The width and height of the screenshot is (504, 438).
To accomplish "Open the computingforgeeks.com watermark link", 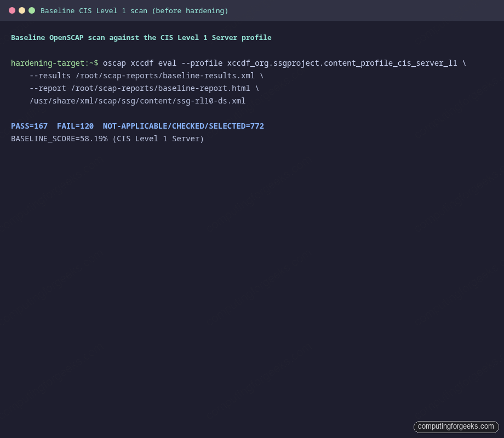I will [456, 427].
